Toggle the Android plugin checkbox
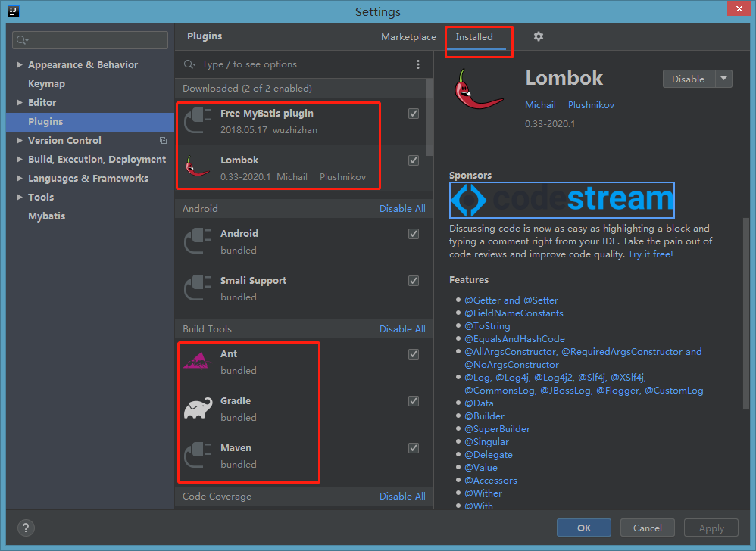Viewport: 756px width, 551px height. tap(413, 234)
